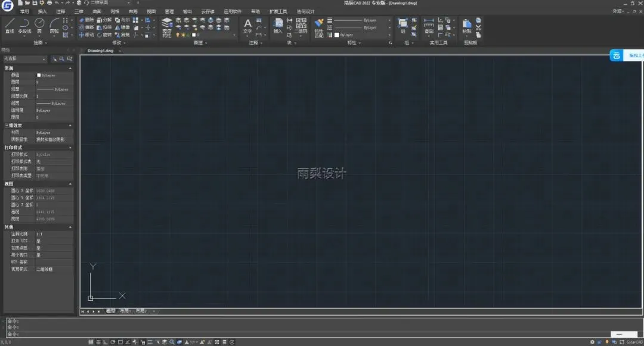The width and height of the screenshot is (644, 346).
Task: Click the GstarCAD application logo button
Action: click(7, 5)
